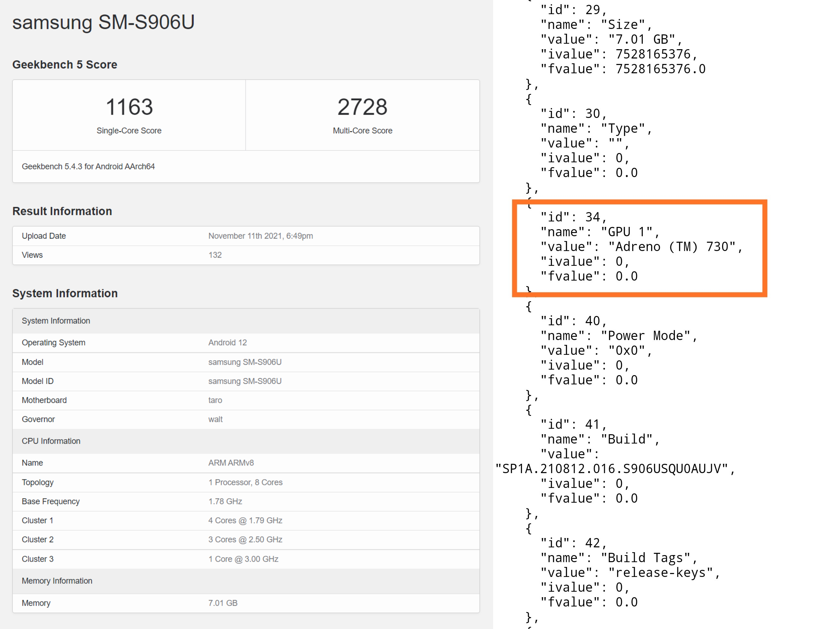Click the Model ID row label
The width and height of the screenshot is (840, 629).
pos(38,381)
